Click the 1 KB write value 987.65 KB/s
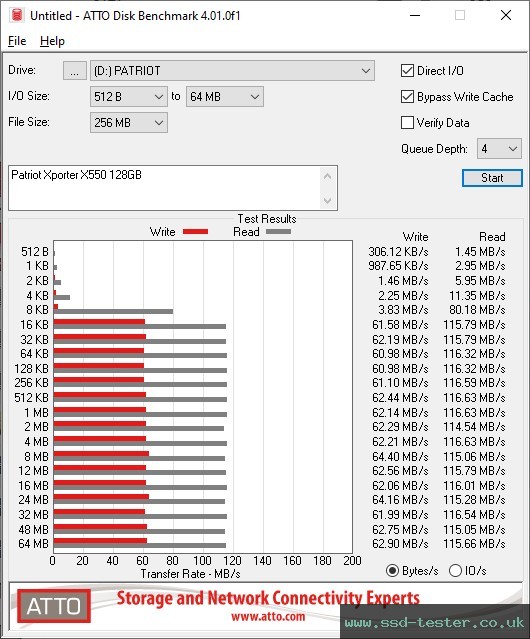Screen dimensions: 530x639 coord(398,266)
